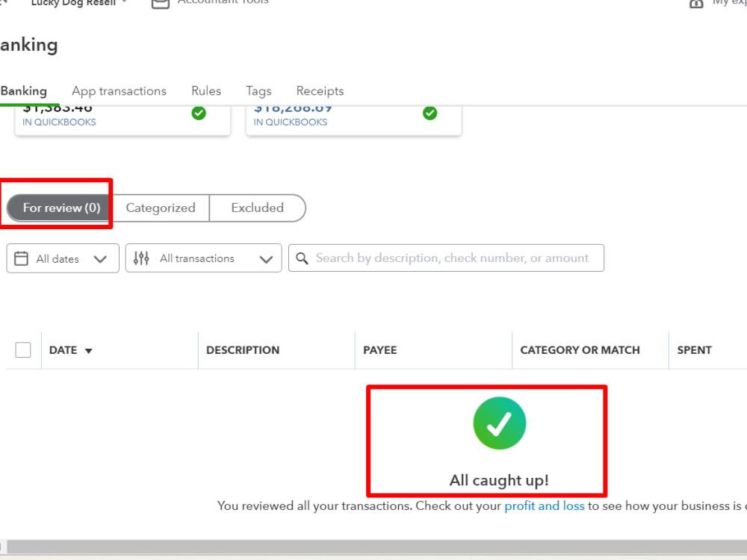Image resolution: width=747 pixels, height=560 pixels.
Task: Click the filter sliders icon
Action: (x=141, y=258)
